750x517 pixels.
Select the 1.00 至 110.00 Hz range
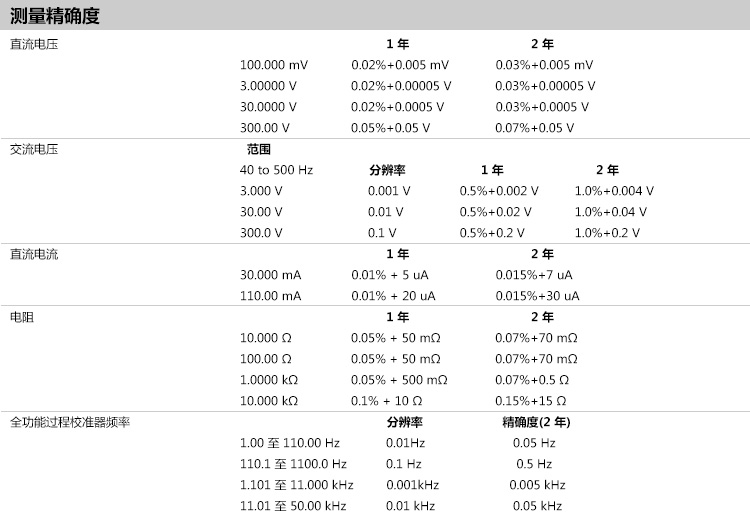(290, 443)
